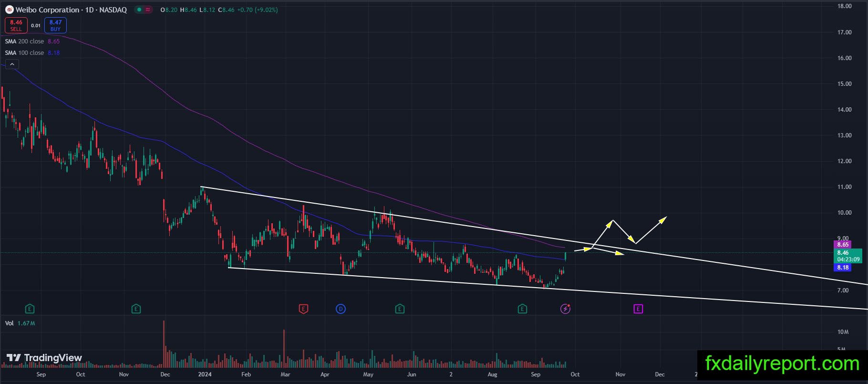Click the L8.12 low price value

[x=207, y=10]
